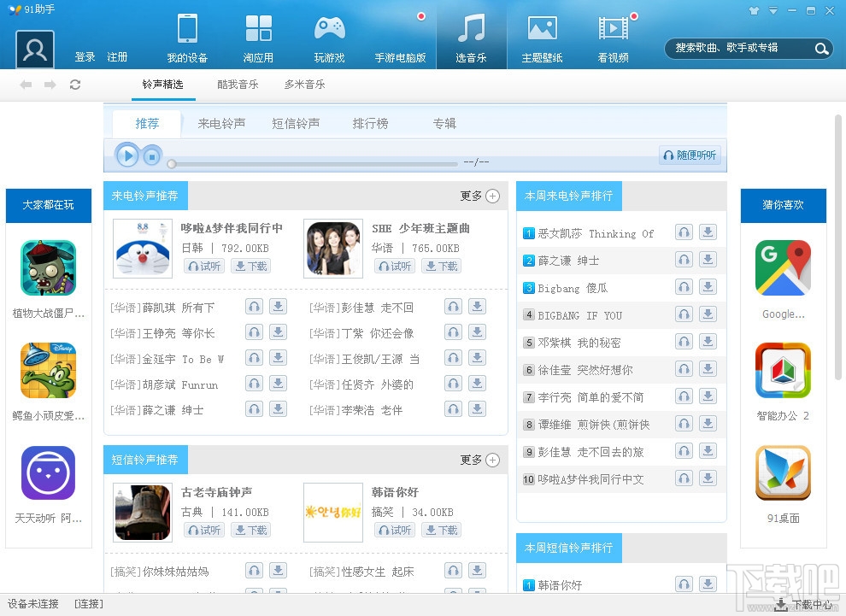Click 下载 for 韩语你好 in 短信铃声推荐
Viewport: 846px width, 616px height.
tap(441, 531)
